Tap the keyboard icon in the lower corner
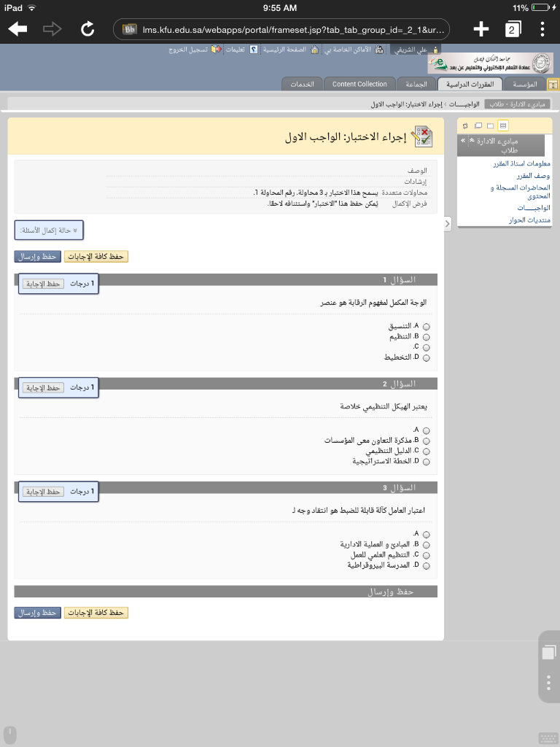This screenshot has width=560, height=747. 547,738
